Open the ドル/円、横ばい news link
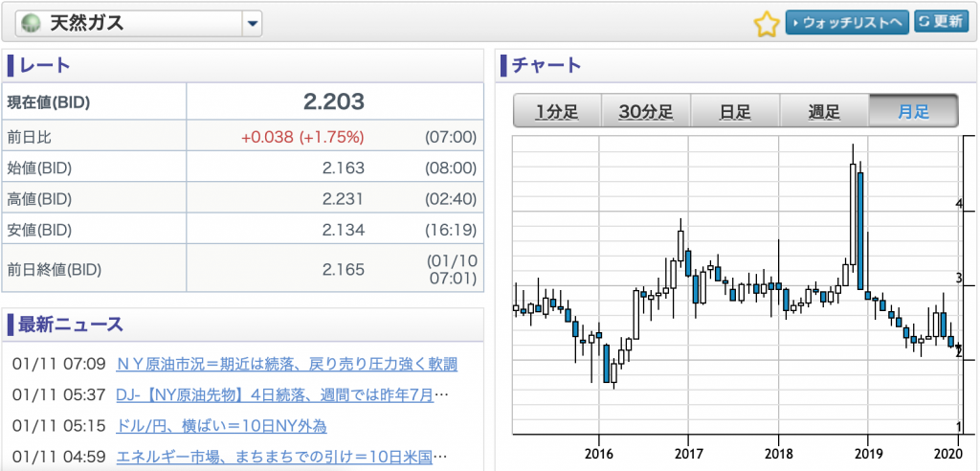The image size is (980, 471). (221, 426)
